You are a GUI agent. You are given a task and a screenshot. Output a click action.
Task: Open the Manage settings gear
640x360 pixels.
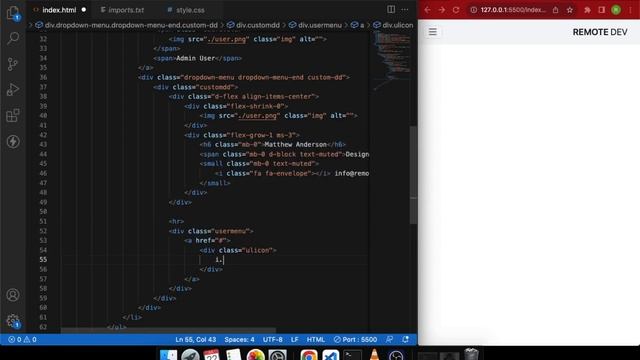click(x=13, y=321)
